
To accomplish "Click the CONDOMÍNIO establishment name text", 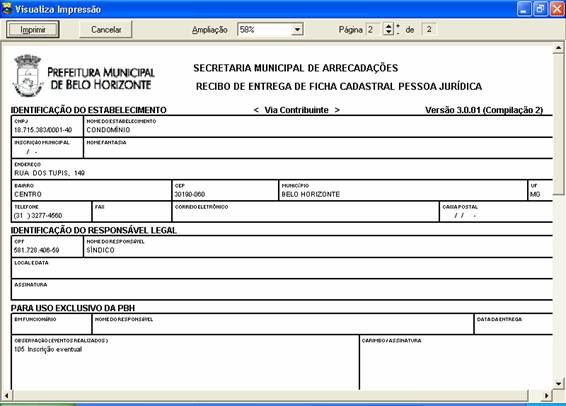I will 108,130.
